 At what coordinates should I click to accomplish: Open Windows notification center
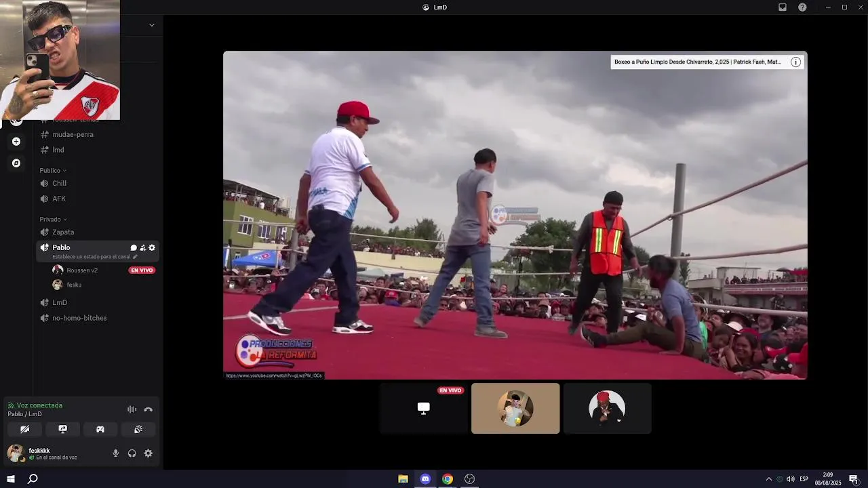(854, 479)
